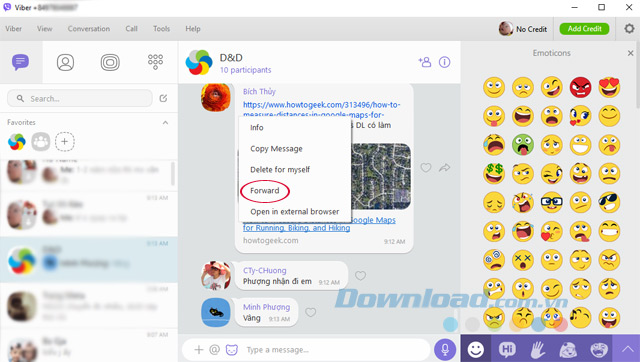
Task: Choose Delete for myself option
Action: (x=280, y=169)
